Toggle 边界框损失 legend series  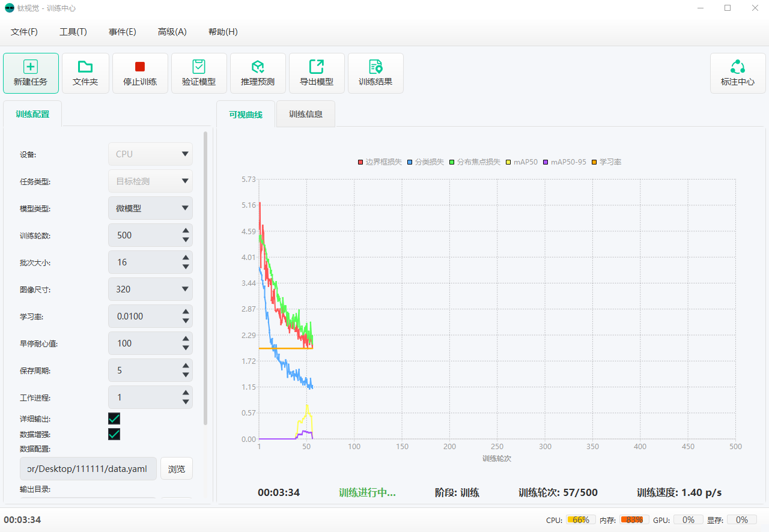click(x=380, y=162)
